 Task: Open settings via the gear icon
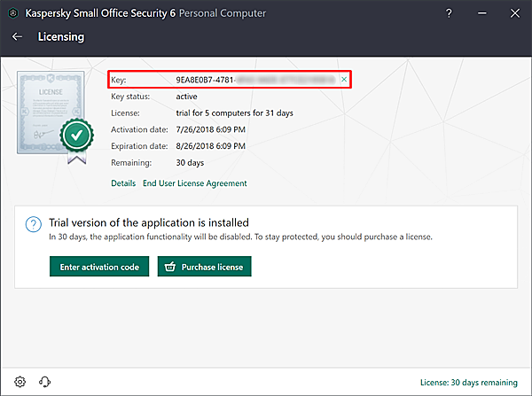[20, 381]
